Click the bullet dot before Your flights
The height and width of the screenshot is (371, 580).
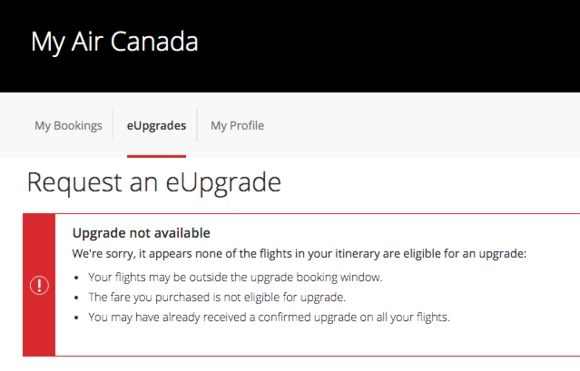click(x=76, y=278)
